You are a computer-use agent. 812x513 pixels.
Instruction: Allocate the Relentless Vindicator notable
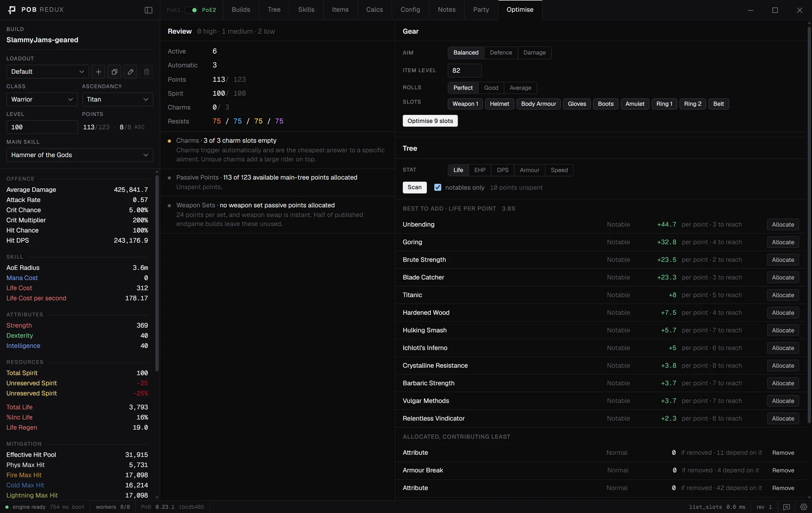point(783,419)
